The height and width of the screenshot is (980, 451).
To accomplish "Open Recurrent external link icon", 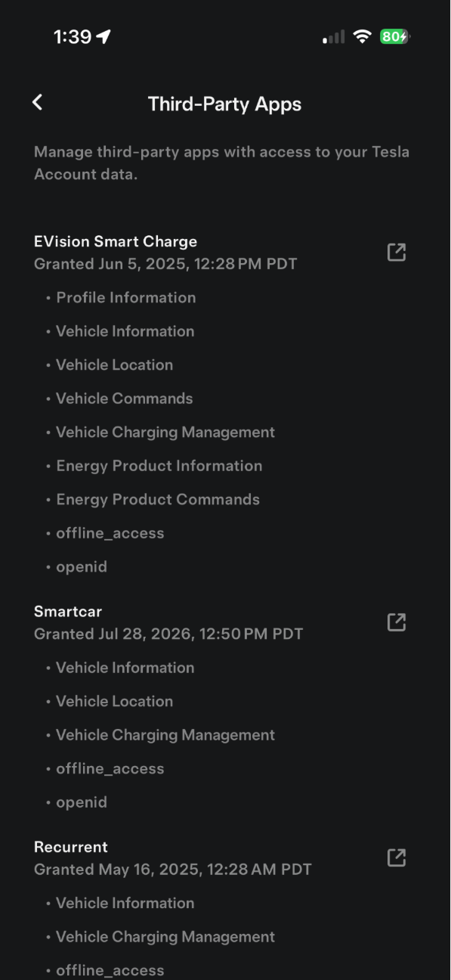I will point(397,857).
